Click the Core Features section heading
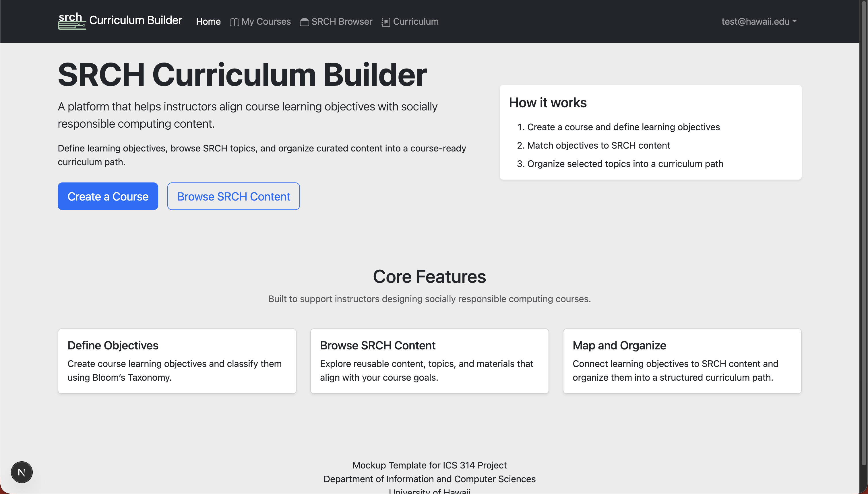The height and width of the screenshot is (494, 868). pyautogui.click(x=429, y=276)
